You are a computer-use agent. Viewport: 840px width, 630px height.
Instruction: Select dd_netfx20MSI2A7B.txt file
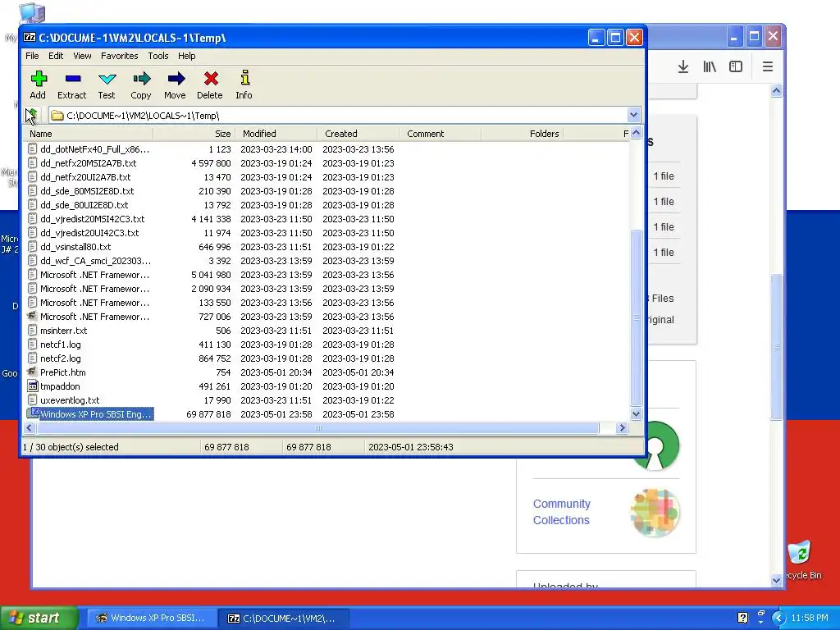(x=88, y=163)
